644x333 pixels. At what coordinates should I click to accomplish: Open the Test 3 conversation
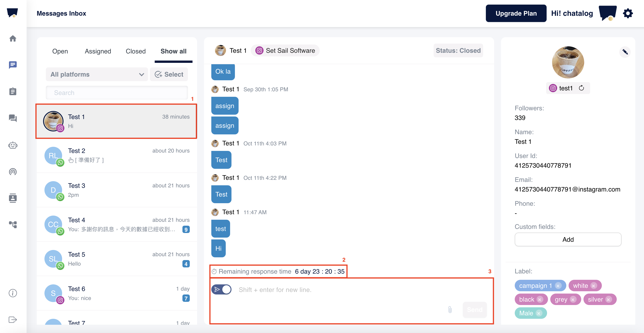(116, 190)
